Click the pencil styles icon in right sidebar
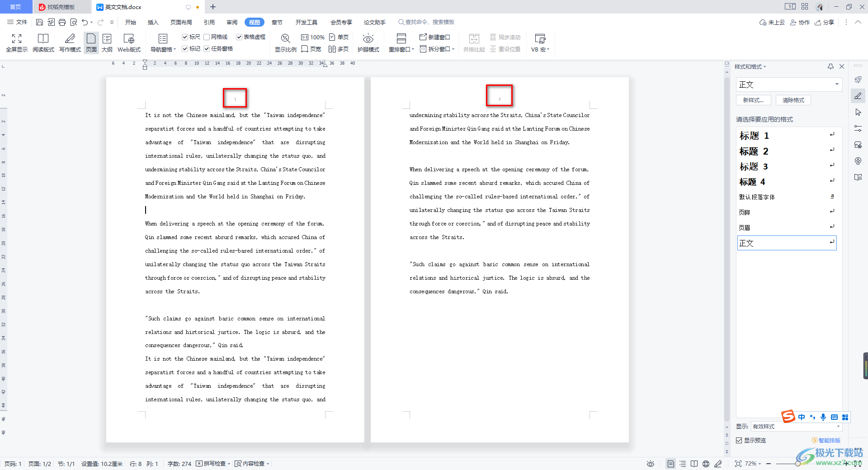868x470 pixels. 858,96
